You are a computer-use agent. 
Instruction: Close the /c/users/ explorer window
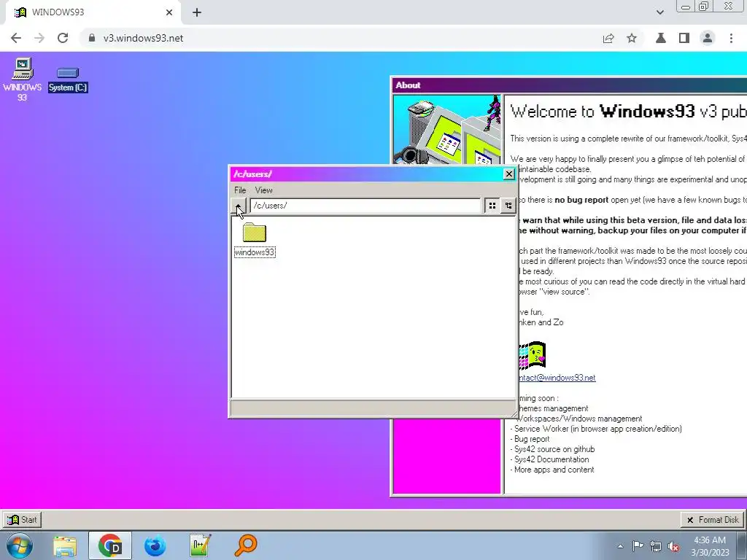click(508, 174)
